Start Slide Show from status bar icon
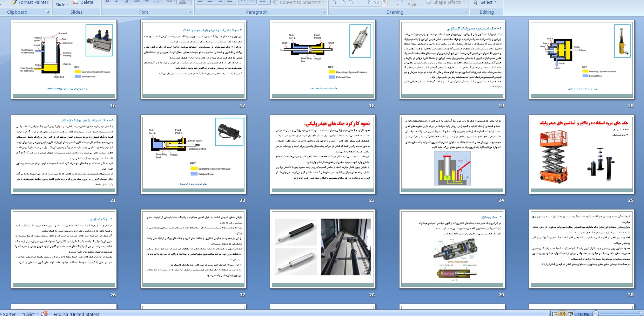The width and height of the screenshot is (644, 316). (x=571, y=314)
